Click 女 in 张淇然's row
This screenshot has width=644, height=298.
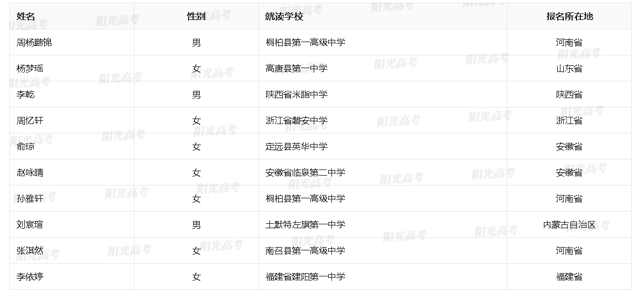pyautogui.click(x=196, y=251)
